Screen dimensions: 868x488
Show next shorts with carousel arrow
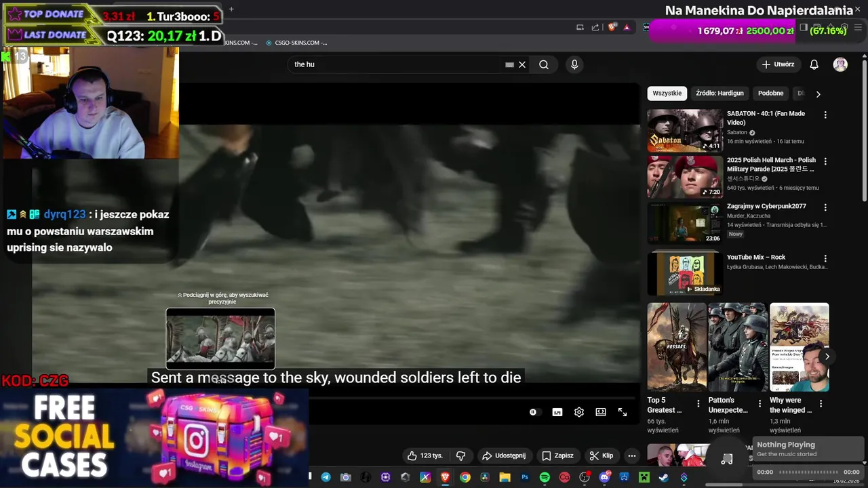(x=827, y=357)
